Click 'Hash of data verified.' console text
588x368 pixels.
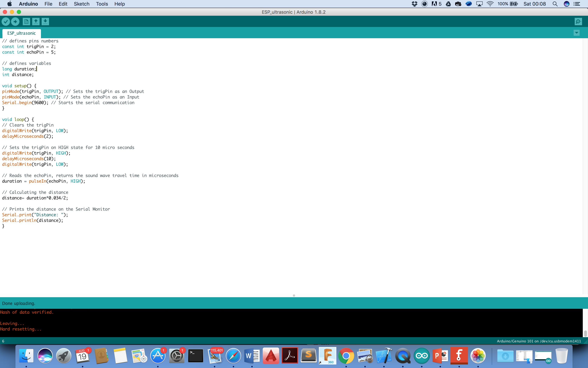click(x=27, y=312)
